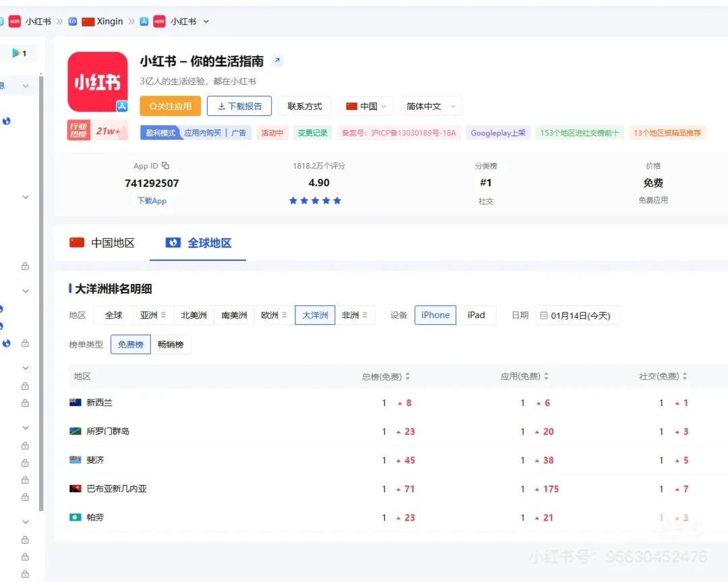Click the Palau flag icon
This screenshot has height=582, width=728.
[75, 517]
